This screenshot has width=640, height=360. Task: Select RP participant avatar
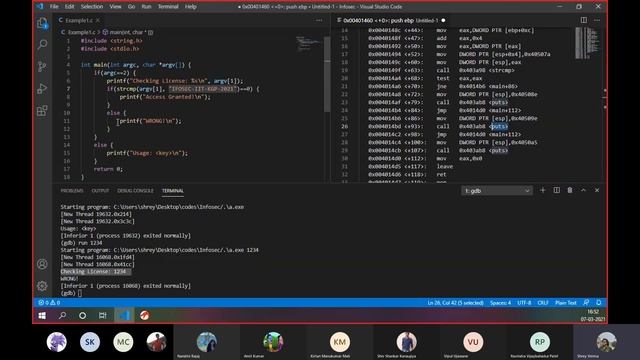(x=540, y=342)
